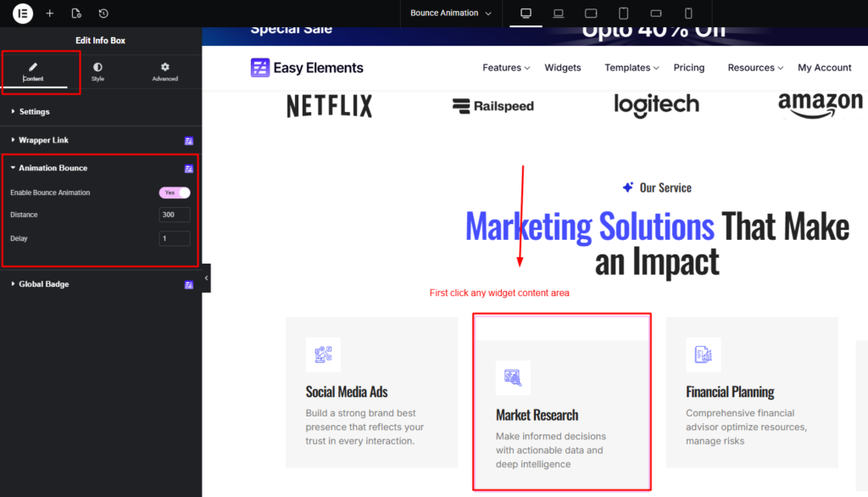
Task: Switch to desktop device preview
Action: 526,14
